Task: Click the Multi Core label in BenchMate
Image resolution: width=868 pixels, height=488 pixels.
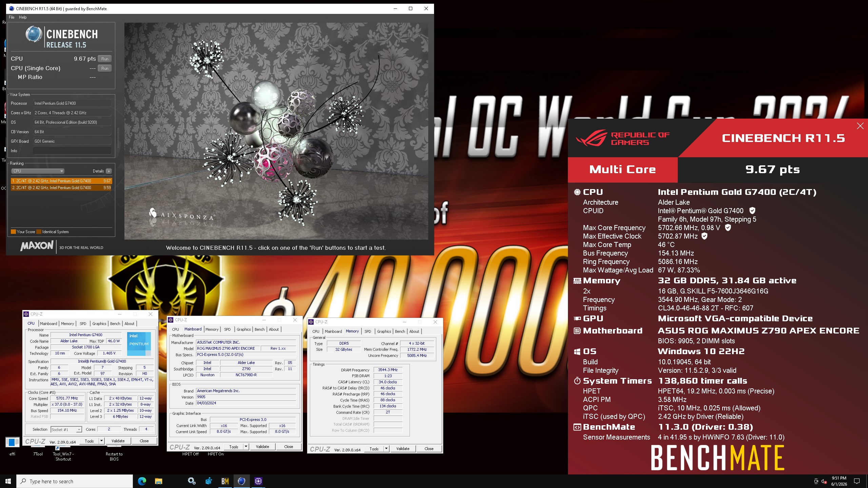Action: coord(623,169)
